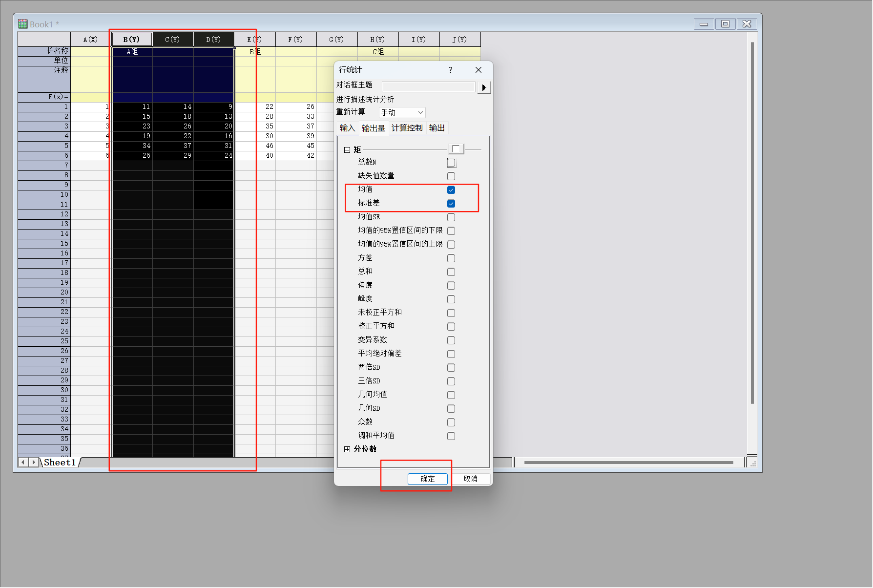Click the A组 long name cell
873x588 pixels.
(132, 52)
